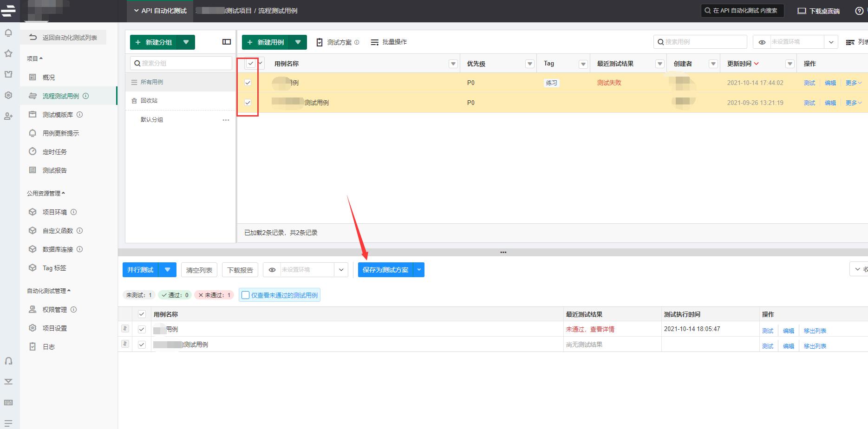Click the gear icon in left rail

coord(8,95)
